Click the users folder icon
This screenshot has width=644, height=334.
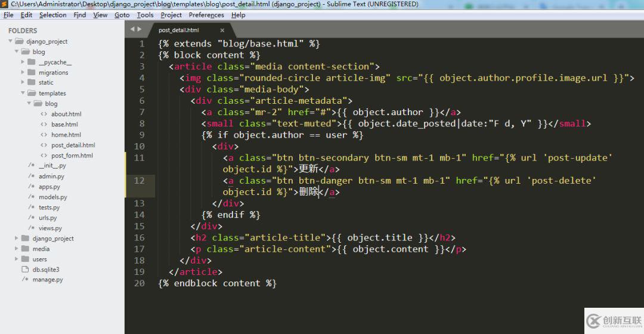[25, 259]
